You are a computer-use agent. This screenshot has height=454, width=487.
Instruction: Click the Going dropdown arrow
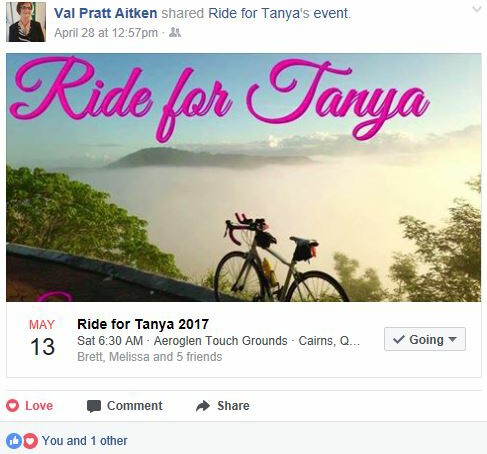pyautogui.click(x=452, y=339)
